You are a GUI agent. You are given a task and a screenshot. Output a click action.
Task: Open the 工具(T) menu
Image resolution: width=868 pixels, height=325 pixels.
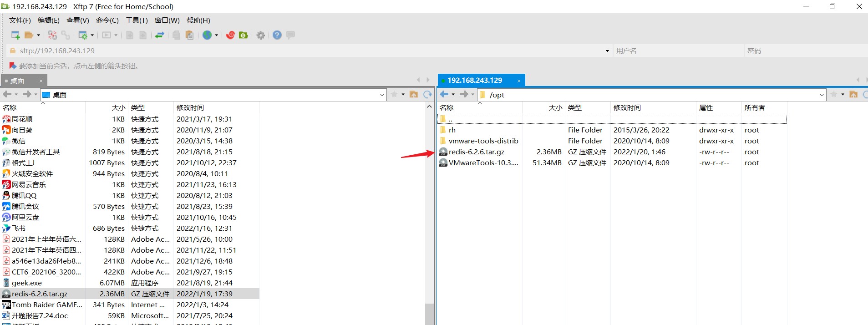pyautogui.click(x=137, y=20)
